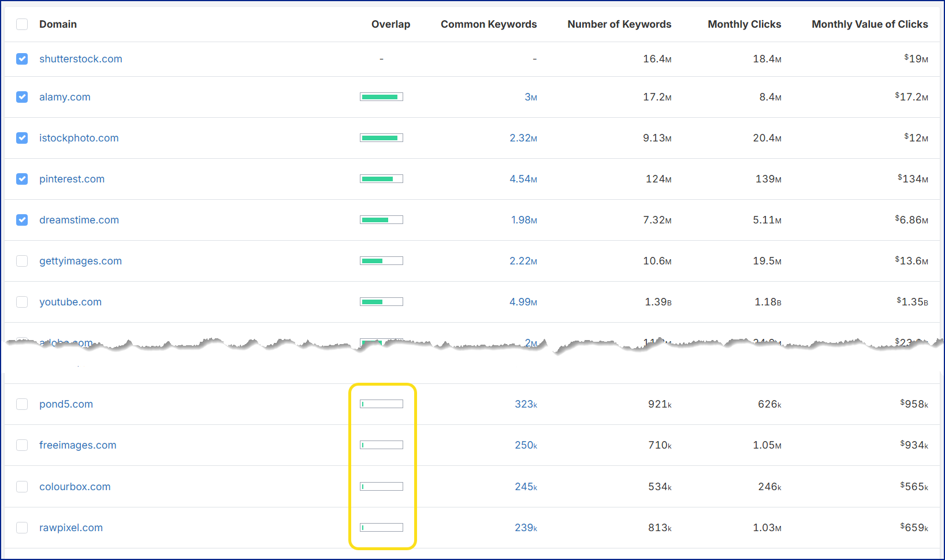Open the dreamstime.com domain link
945x560 pixels.
(x=79, y=220)
